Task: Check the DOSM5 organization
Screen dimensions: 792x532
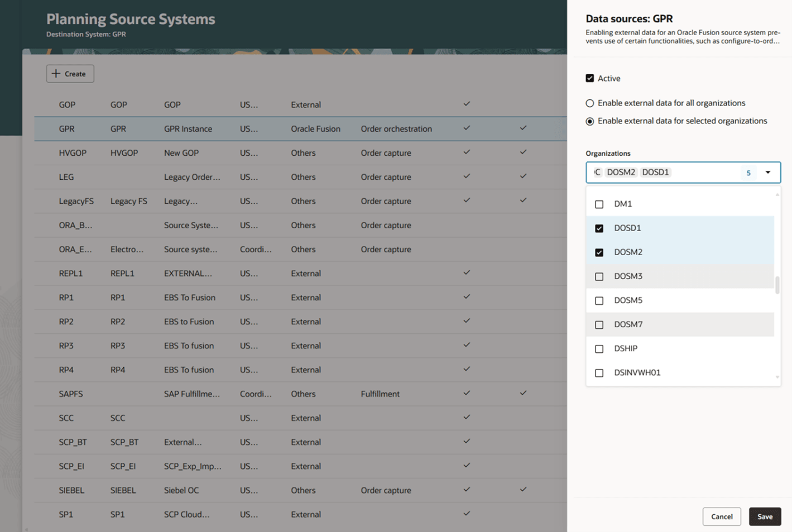Action: [x=599, y=300]
